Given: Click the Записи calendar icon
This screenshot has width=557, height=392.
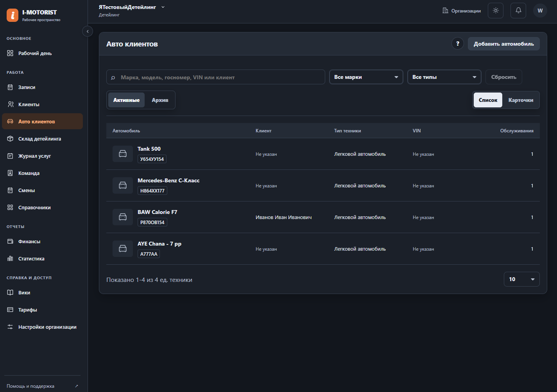Looking at the screenshot, I should coord(10,87).
